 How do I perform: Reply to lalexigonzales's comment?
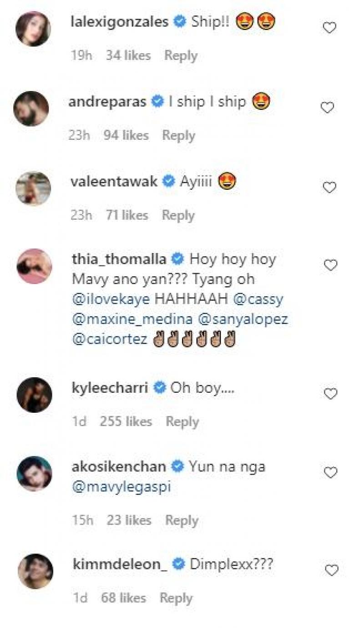tap(181, 56)
